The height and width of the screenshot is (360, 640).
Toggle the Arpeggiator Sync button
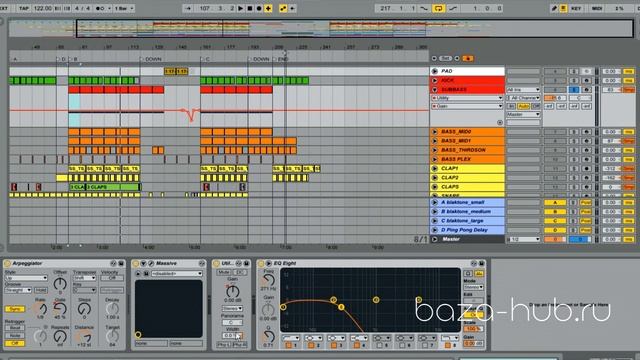click(15, 309)
